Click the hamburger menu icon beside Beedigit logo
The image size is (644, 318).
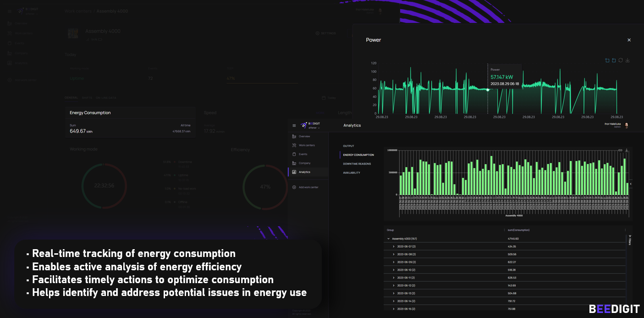(294, 125)
